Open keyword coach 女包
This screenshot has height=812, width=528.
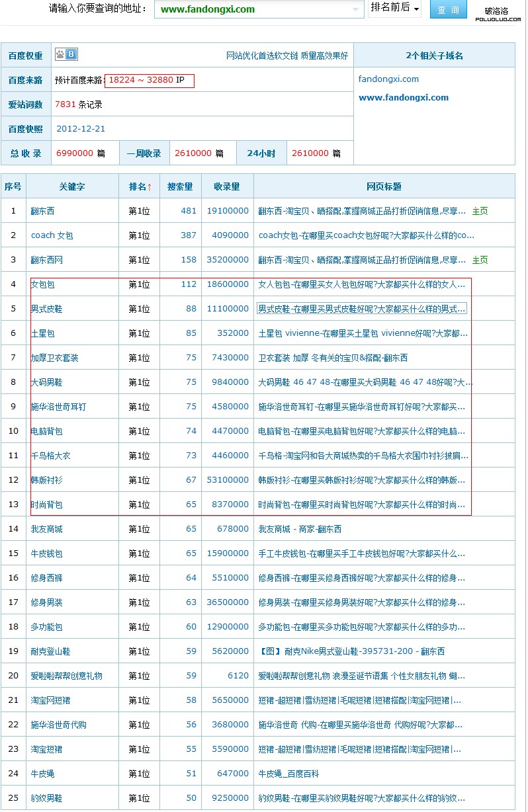(x=52, y=235)
